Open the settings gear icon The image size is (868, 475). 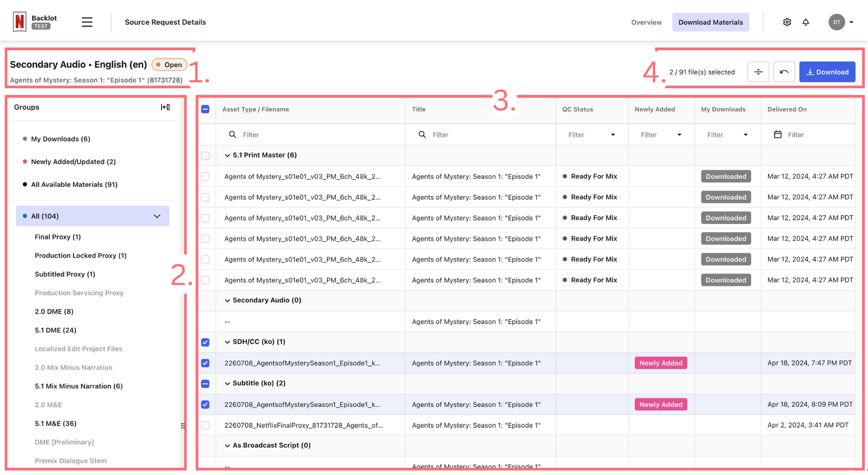[x=787, y=22]
